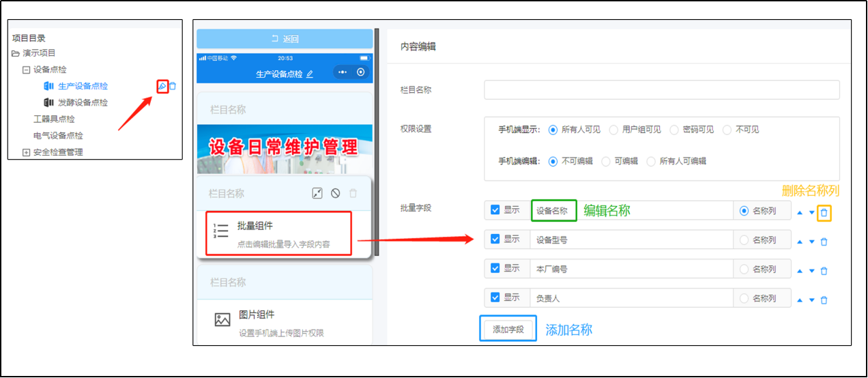868x378 pixels.
Task: Click the 栏目名称 input field
Action: 661,90
